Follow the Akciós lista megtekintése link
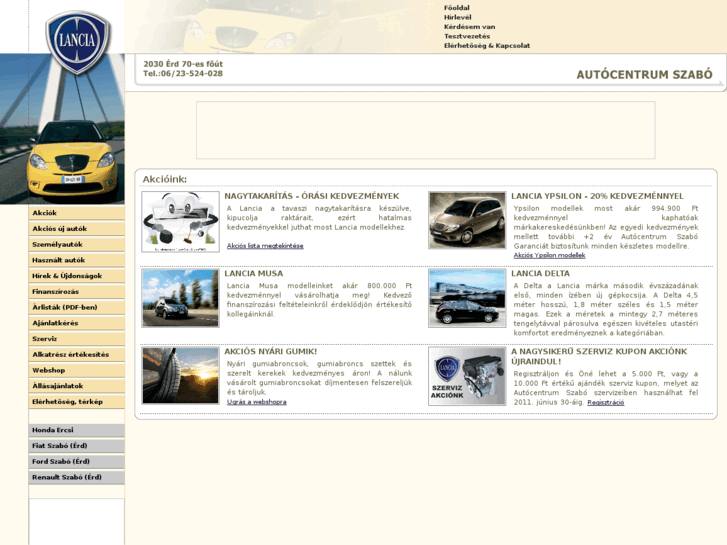 pos(265,246)
